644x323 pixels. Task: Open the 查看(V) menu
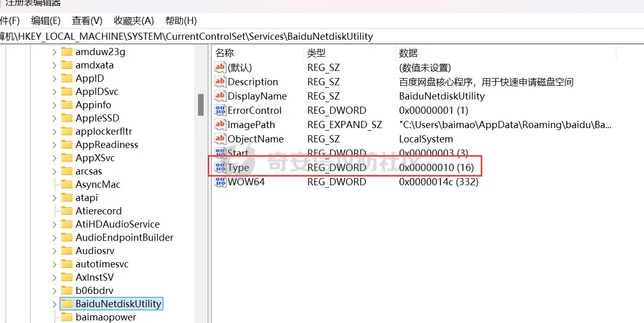tap(87, 20)
